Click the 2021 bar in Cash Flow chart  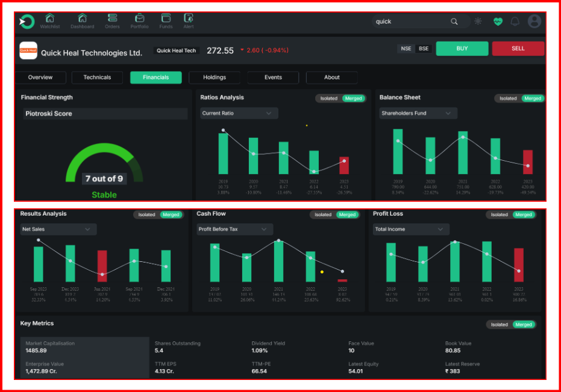279,261
